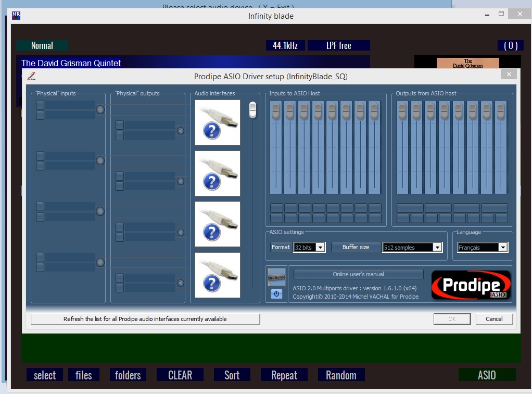This screenshot has height=394, width=532.
Task: Toggle Repeat in the Infinity blade bottom bar
Action: 284,375
